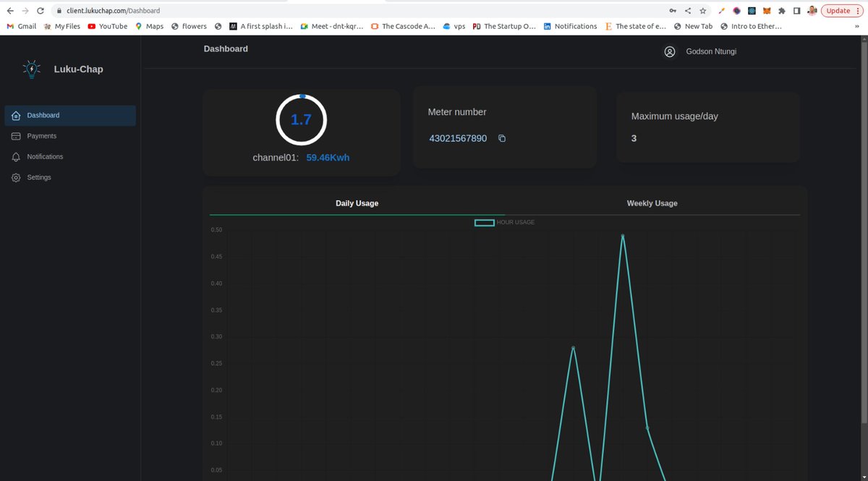Open The Cascode A... bookmark
The height and width of the screenshot is (481, 868).
[402, 26]
